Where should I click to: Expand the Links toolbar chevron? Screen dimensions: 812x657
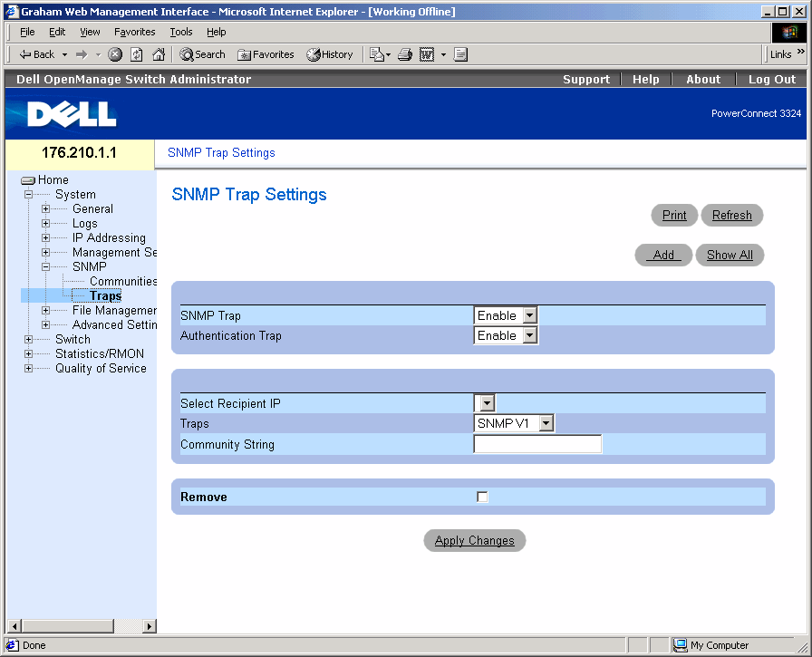(x=800, y=52)
